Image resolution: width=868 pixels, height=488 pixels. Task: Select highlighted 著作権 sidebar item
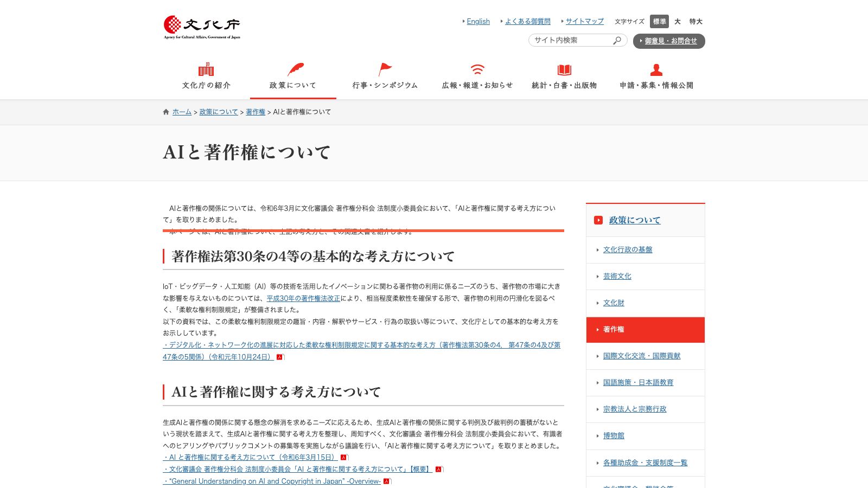[x=646, y=330]
